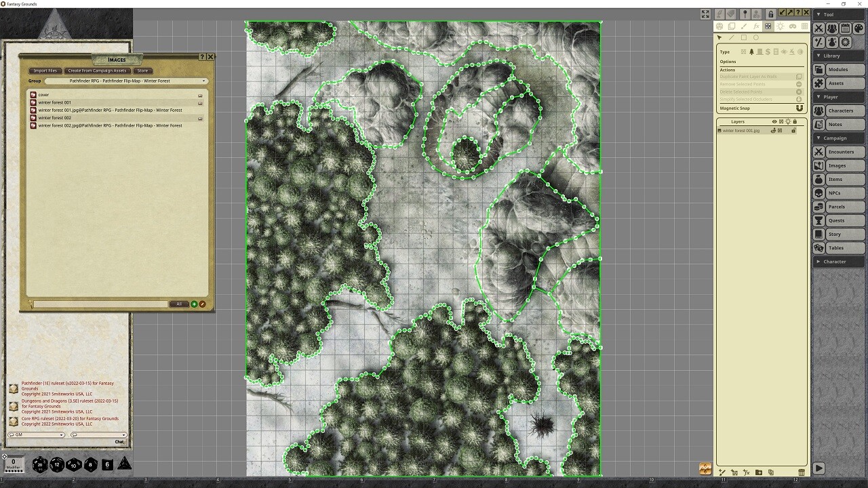Open the Group dropdown in Images window
Viewport: 868px width, 488px height.
125,81
